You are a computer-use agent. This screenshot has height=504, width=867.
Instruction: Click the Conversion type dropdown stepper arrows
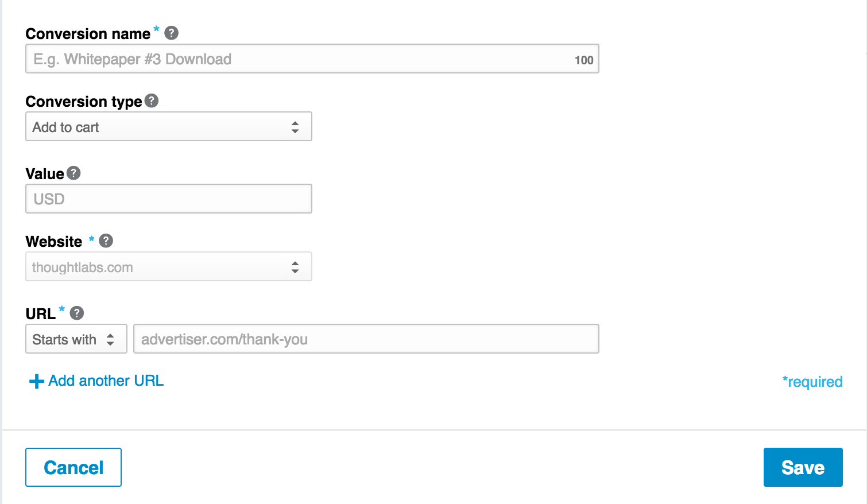(295, 126)
